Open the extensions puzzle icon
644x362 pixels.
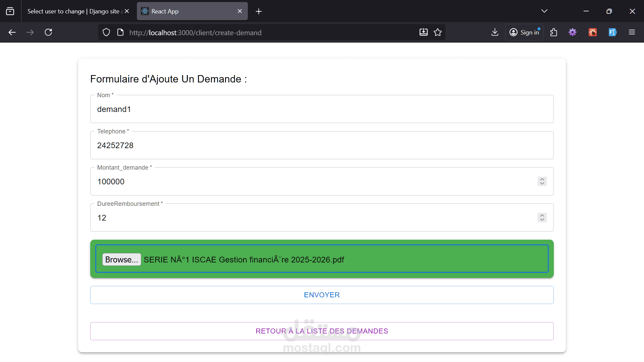tap(554, 33)
